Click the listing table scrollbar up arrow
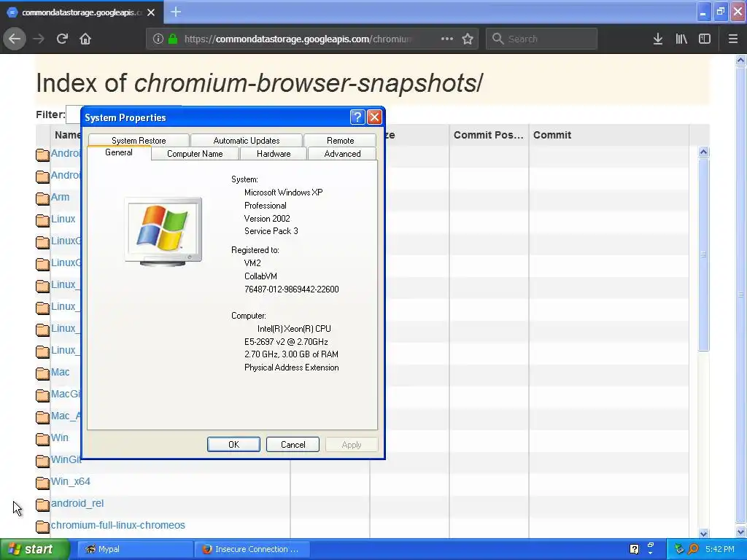The width and height of the screenshot is (747, 560). (x=704, y=152)
